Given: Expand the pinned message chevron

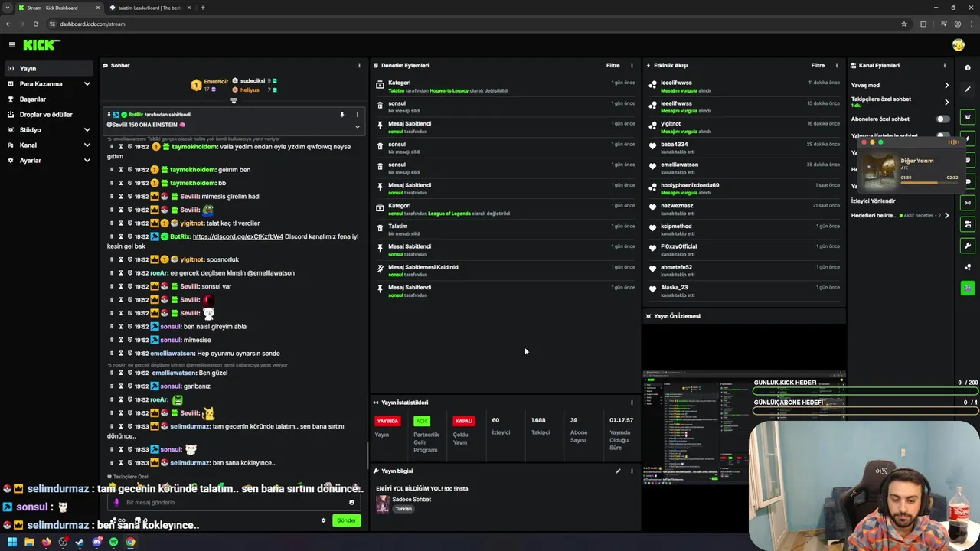Looking at the screenshot, I should (357, 126).
